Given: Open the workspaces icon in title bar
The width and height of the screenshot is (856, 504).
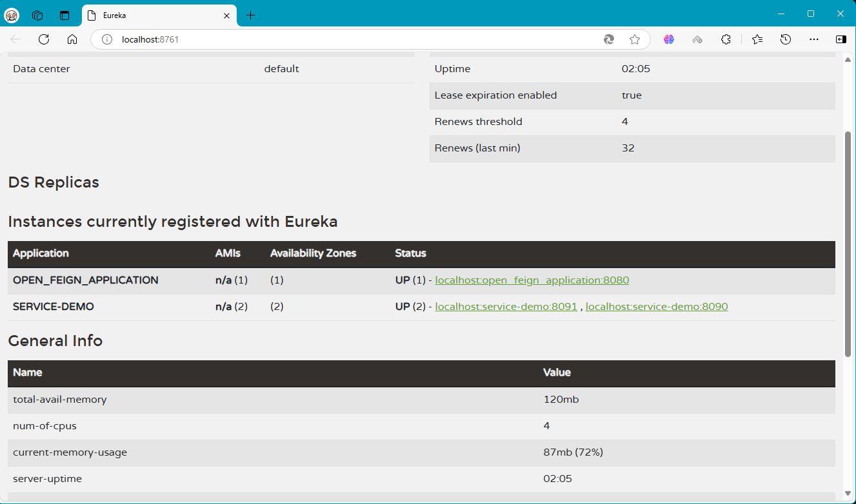Looking at the screenshot, I should click(x=37, y=15).
